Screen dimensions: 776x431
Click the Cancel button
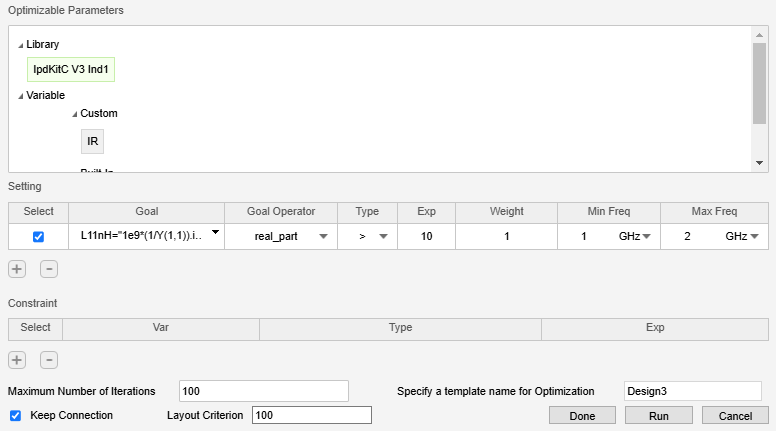(735, 415)
